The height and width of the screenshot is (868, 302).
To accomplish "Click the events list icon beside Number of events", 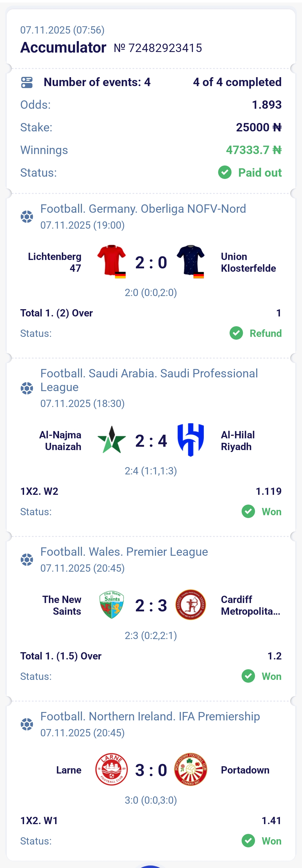I will [x=27, y=82].
